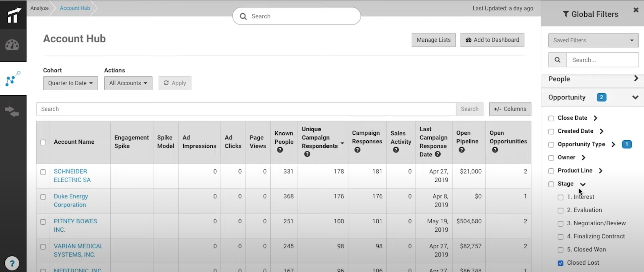
Task: Sort by Engagement Spike column header
Action: coord(131,142)
